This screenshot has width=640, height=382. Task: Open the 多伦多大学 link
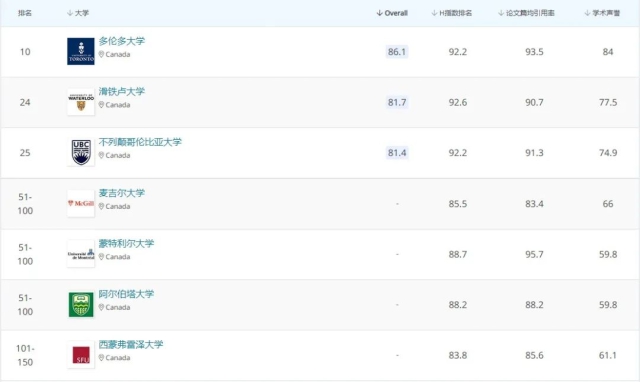[122, 41]
